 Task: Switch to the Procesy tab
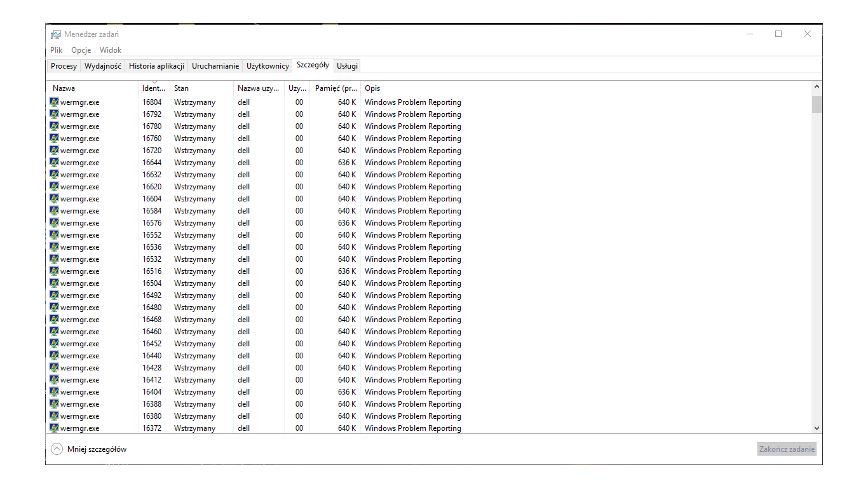pyautogui.click(x=64, y=66)
